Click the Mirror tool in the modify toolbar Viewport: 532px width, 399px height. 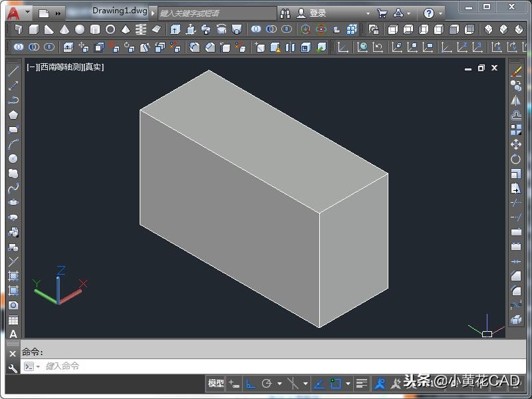516,100
